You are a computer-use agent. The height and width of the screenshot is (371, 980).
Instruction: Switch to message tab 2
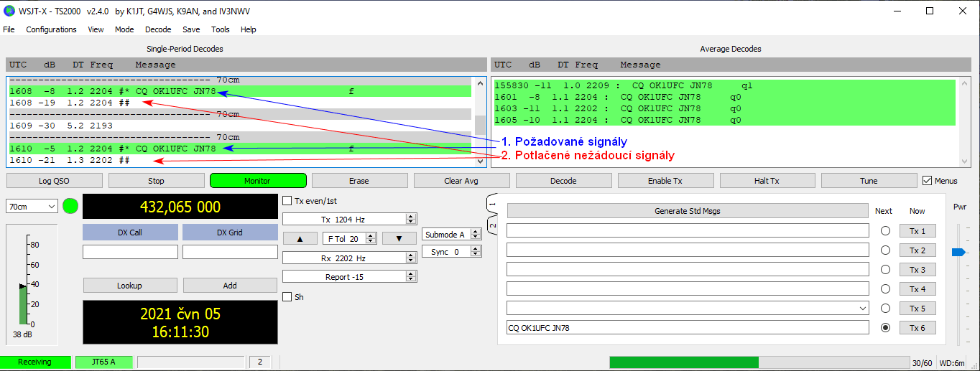tap(492, 225)
